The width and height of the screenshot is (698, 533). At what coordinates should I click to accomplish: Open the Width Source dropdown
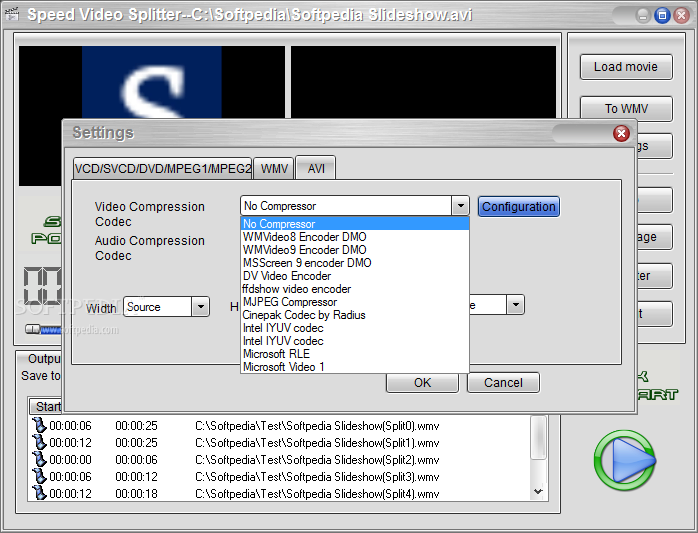point(201,306)
